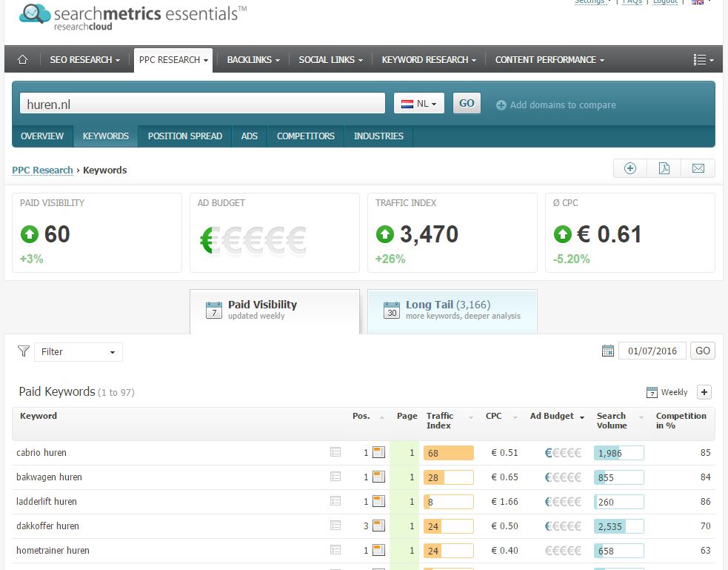
Task: Click keyword text hometrainer huren
Action: click(x=53, y=551)
